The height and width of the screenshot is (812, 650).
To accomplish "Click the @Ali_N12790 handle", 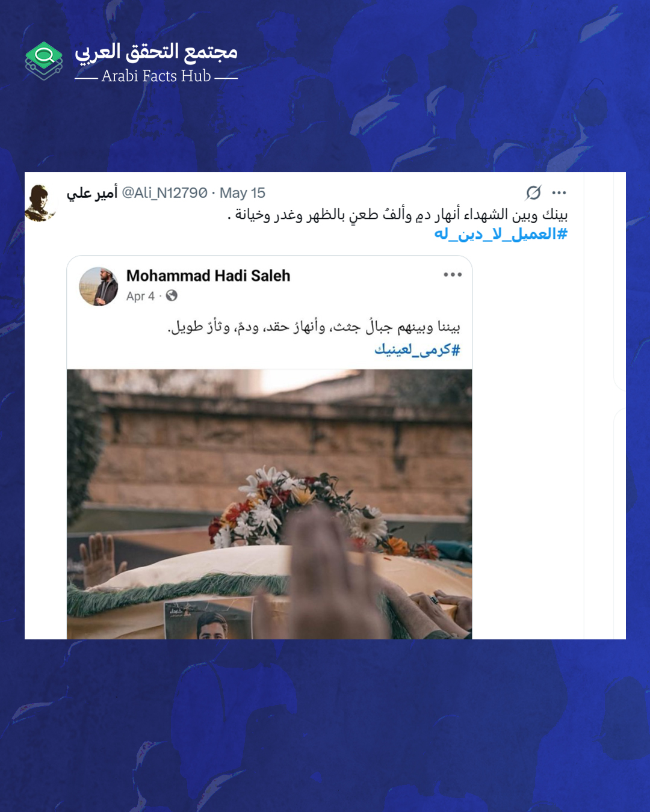I will point(165,193).
